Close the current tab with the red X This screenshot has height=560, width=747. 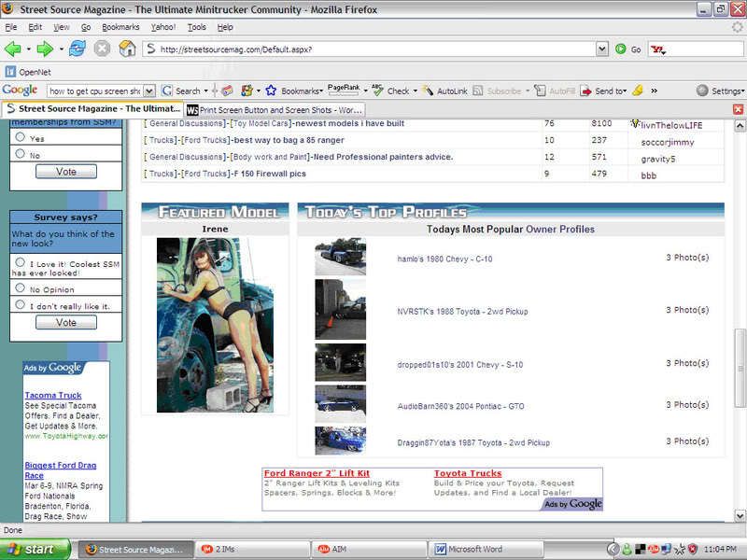[738, 109]
